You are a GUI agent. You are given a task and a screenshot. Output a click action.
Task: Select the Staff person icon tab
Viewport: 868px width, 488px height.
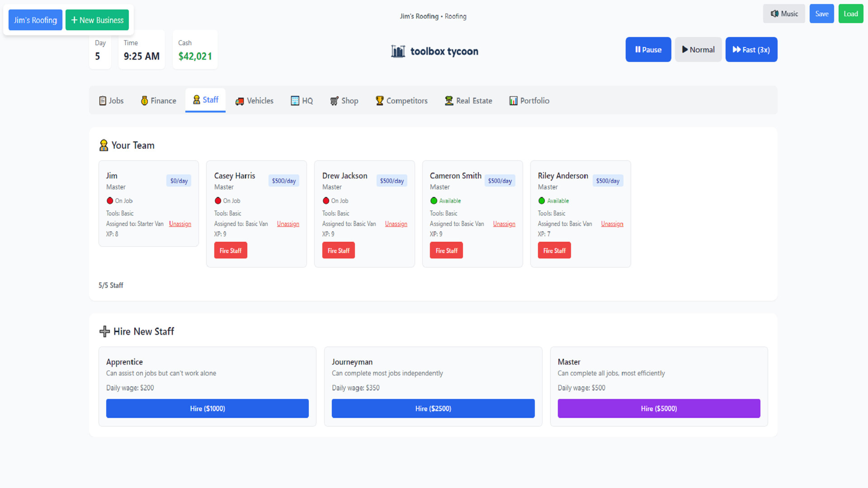tap(197, 100)
